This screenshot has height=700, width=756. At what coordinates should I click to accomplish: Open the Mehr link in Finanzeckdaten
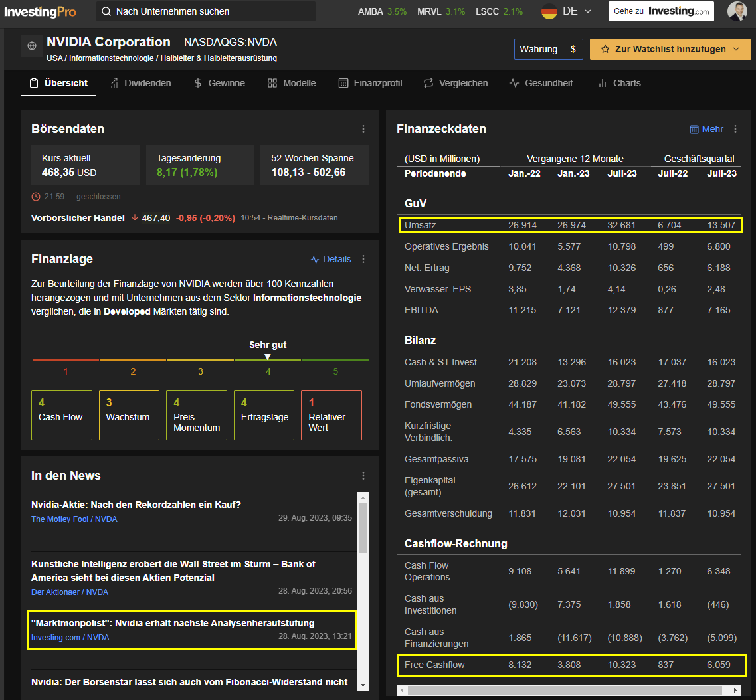click(706, 130)
